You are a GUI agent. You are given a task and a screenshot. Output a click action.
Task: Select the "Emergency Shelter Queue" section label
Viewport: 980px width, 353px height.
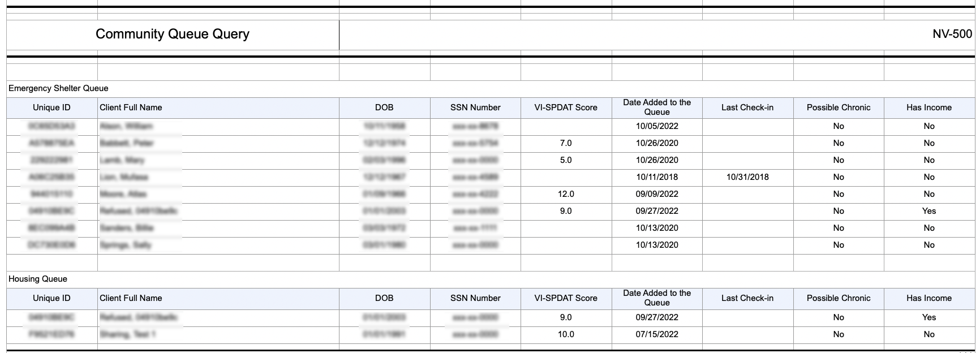pyautogui.click(x=58, y=88)
